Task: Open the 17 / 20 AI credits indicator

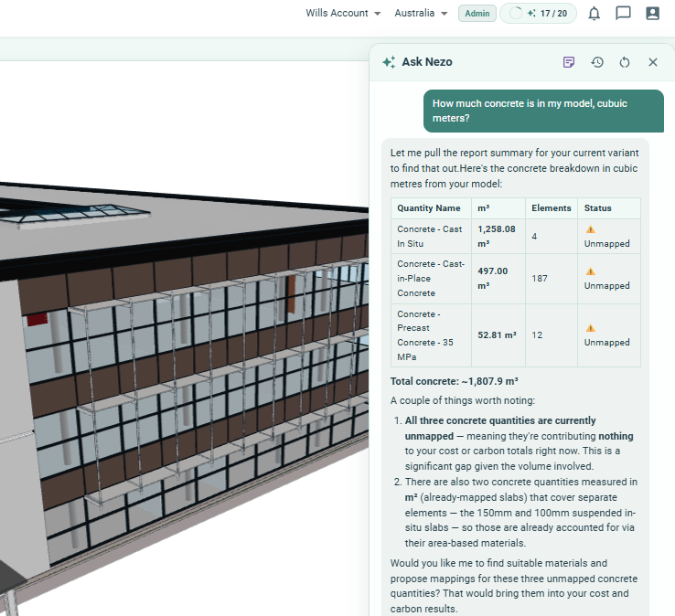Action: click(x=538, y=14)
